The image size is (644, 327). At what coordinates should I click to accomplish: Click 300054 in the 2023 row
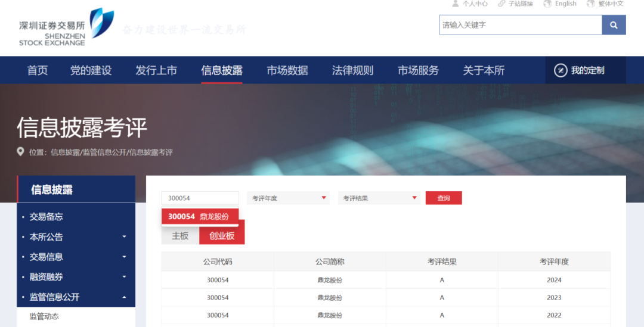[218, 298]
